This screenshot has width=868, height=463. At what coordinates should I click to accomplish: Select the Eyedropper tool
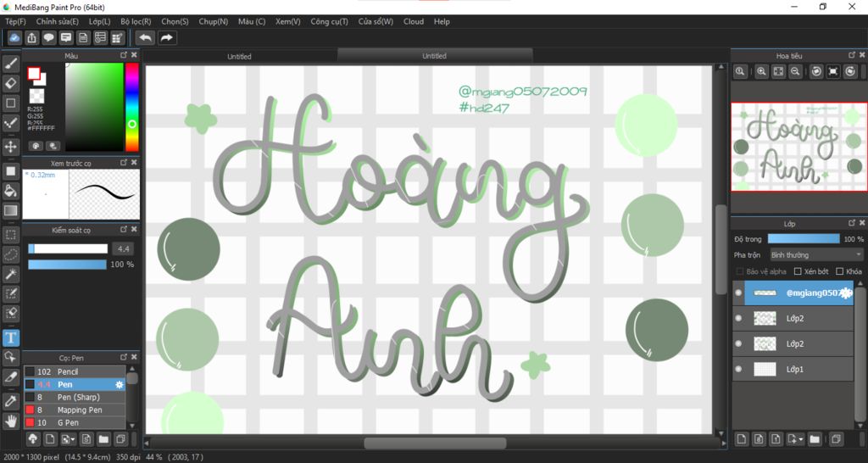(x=10, y=401)
